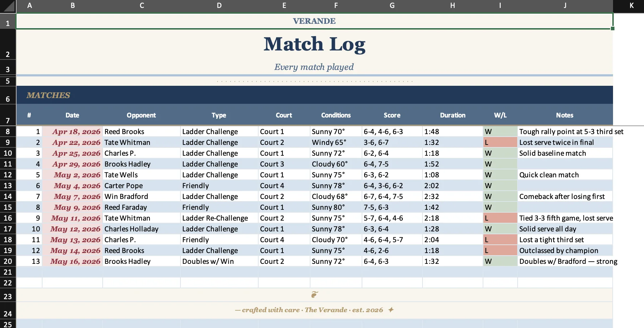
Task: Click the MATCHES section banner
Action: (314, 95)
